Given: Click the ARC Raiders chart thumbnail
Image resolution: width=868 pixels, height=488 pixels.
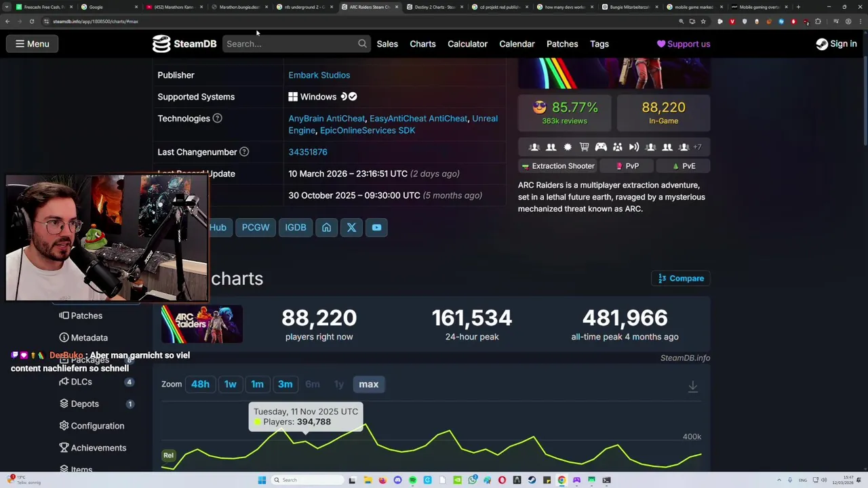Looking at the screenshot, I should pos(201,324).
